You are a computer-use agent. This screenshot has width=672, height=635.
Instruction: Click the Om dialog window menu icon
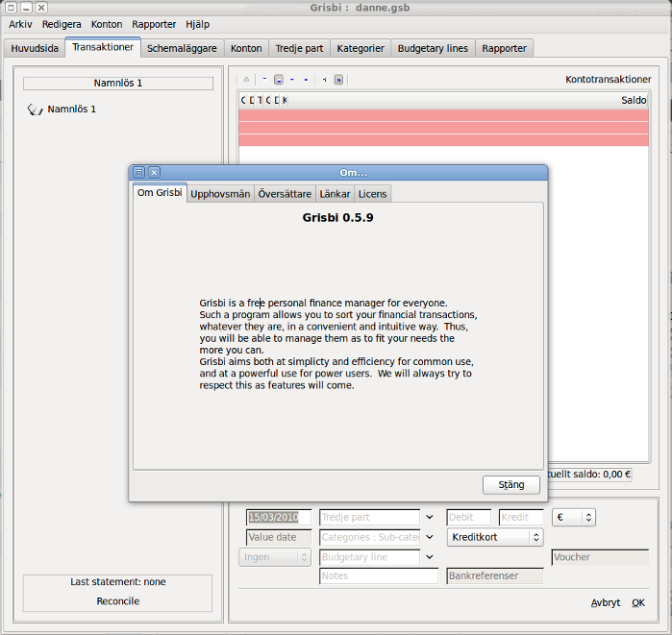point(138,172)
